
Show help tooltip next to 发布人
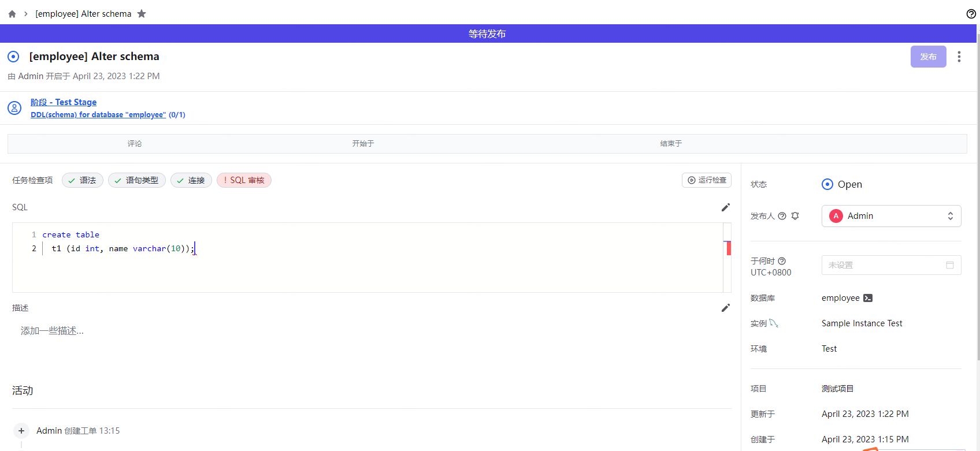[x=782, y=216]
